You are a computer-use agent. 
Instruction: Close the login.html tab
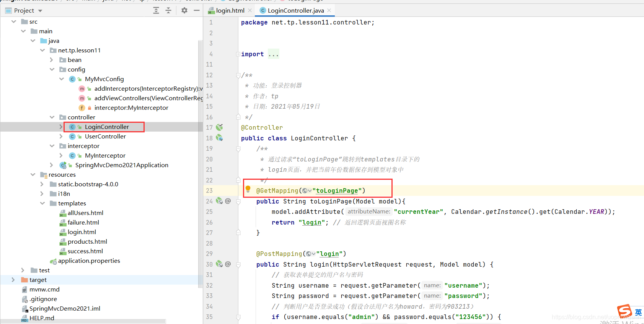pyautogui.click(x=250, y=11)
